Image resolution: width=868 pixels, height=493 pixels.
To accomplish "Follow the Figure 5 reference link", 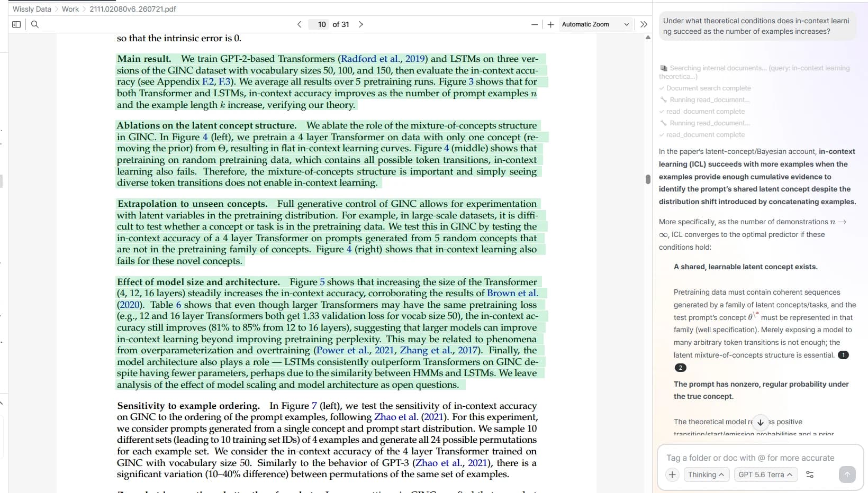I will point(322,282).
